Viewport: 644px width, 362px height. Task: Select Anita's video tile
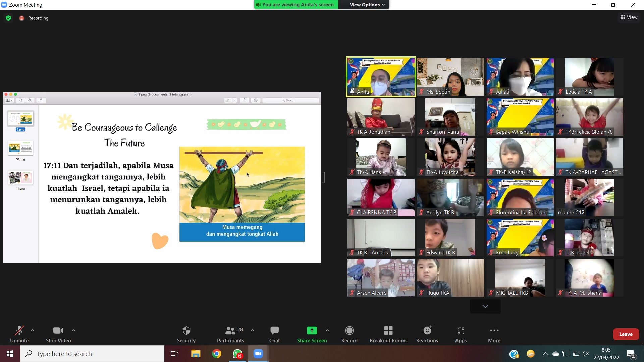[x=381, y=77]
